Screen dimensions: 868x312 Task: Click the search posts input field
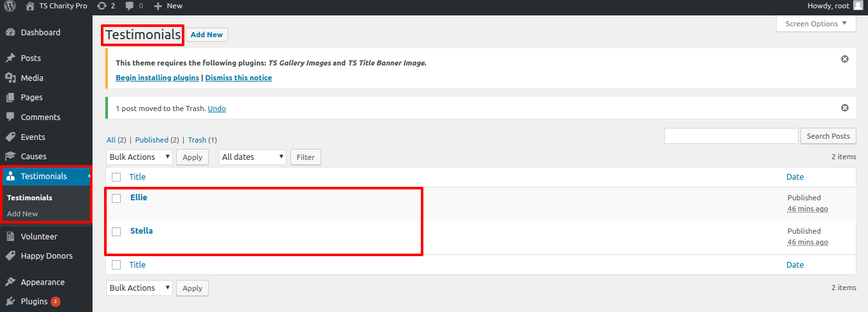pos(731,136)
